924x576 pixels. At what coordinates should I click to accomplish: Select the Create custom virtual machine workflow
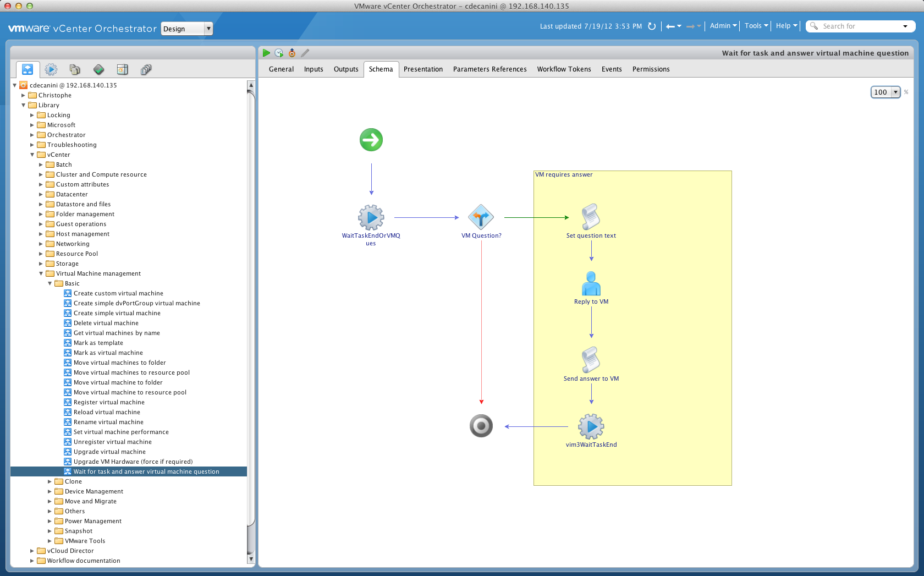pos(118,293)
